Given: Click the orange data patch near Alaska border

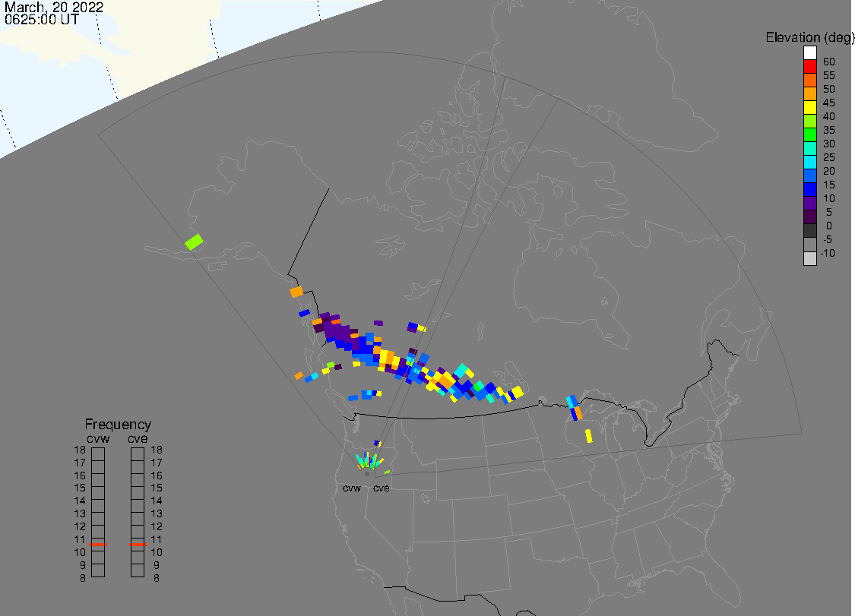Looking at the screenshot, I should tap(296, 292).
